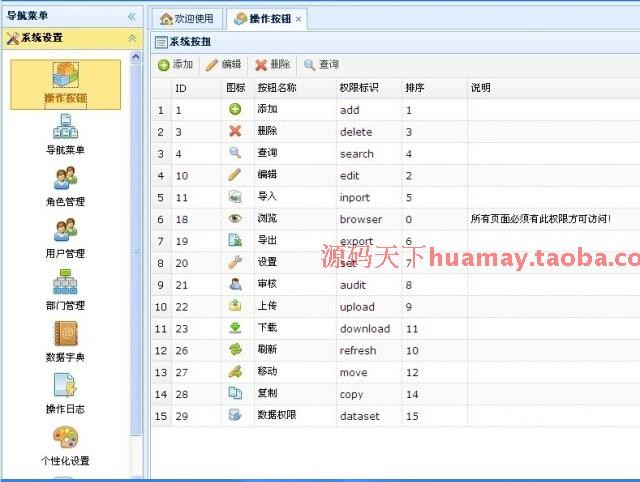Screen dimensions: 640x482
Task: Click the 系统按钮 panel title
Action: pos(190,42)
